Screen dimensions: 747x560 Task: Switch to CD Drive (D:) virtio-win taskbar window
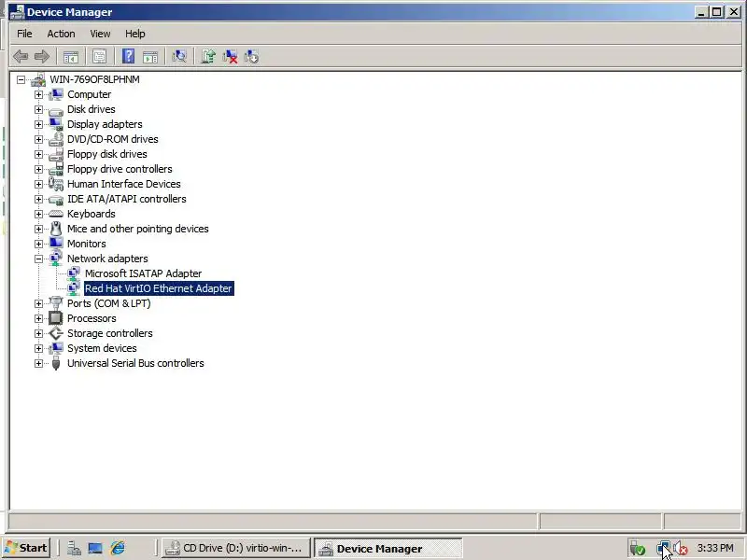(x=236, y=548)
